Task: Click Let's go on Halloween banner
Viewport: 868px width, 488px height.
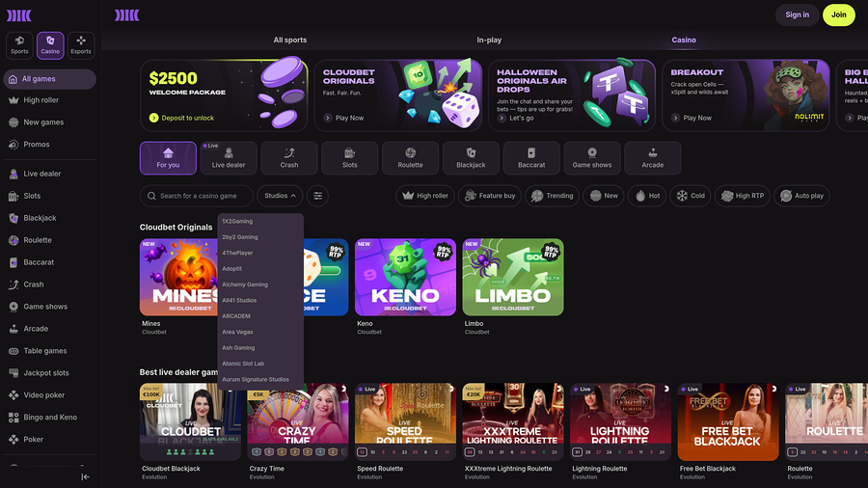Action: [x=515, y=118]
